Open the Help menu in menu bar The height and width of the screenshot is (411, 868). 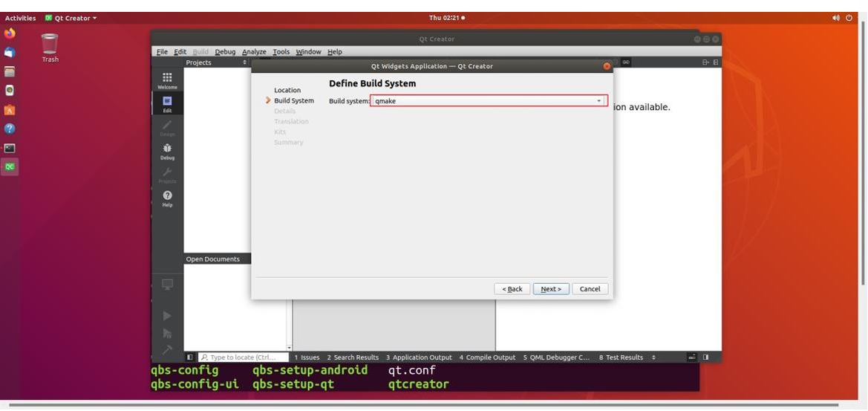(x=335, y=51)
